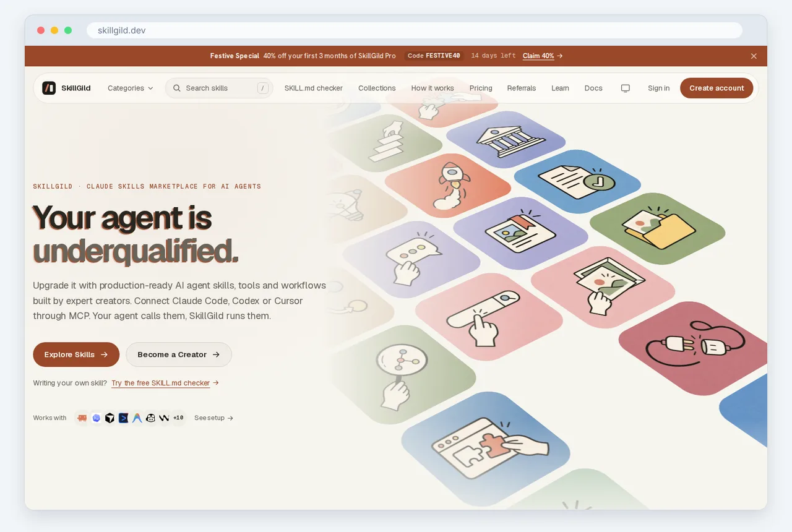The image size is (792, 532).
Task: Click the Create account button
Action: pyautogui.click(x=717, y=88)
